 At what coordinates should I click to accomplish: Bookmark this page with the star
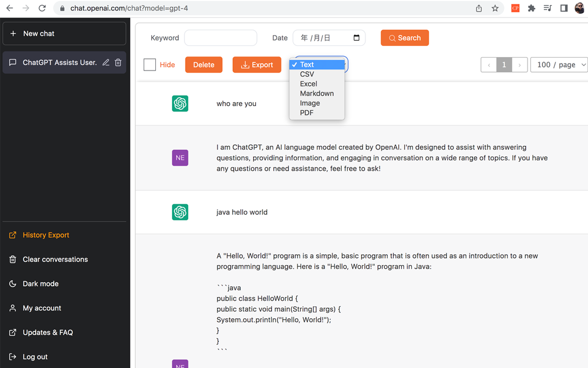[x=495, y=8]
